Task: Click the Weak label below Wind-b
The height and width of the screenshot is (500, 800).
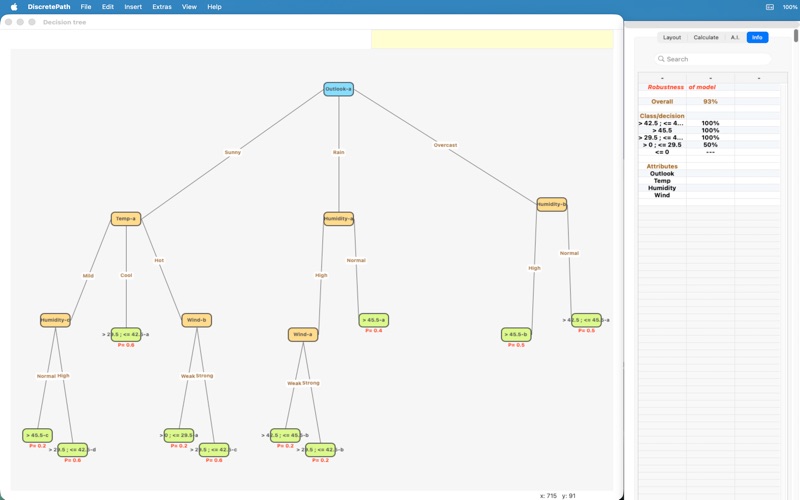Action: click(188, 376)
